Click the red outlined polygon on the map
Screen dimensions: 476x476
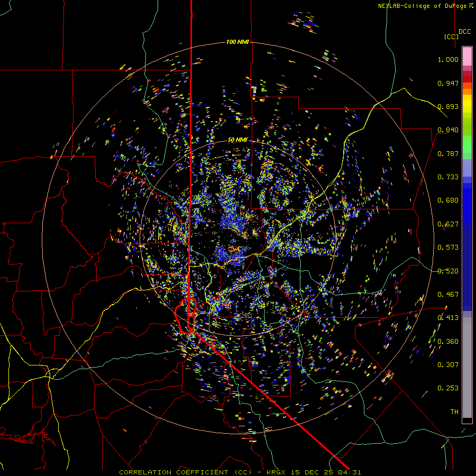186,316
